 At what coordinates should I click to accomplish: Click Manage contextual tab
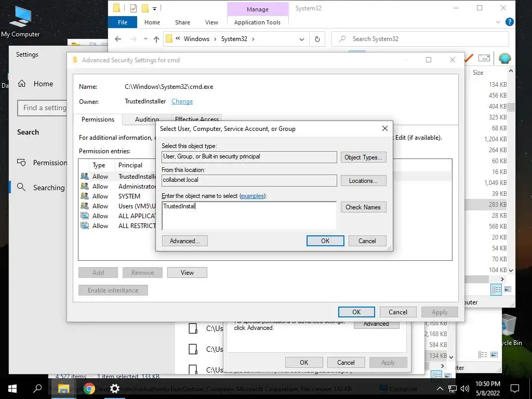point(258,9)
